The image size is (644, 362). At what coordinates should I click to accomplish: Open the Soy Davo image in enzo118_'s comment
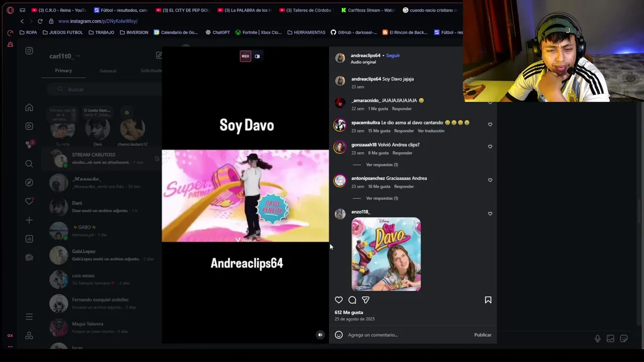[386, 254]
